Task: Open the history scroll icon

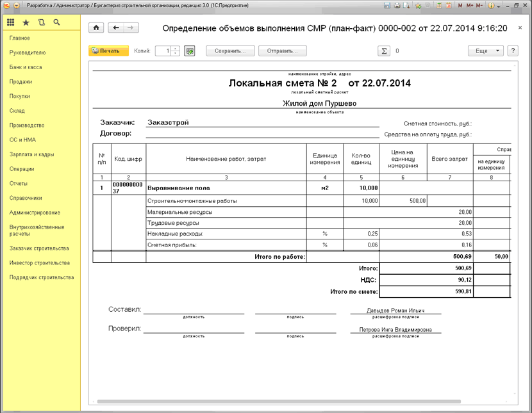Action: [x=42, y=22]
